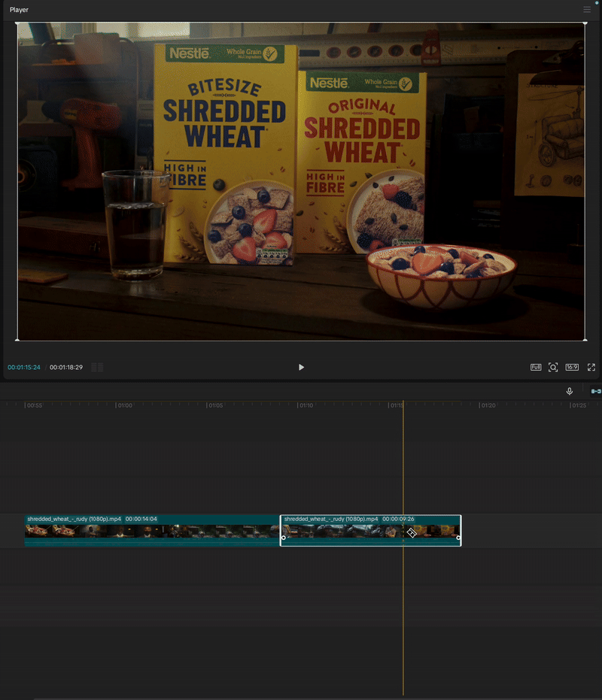Select the first shredded_wheat clip (00:00:14:04)
Screen dimensions: 602x700
150,529
